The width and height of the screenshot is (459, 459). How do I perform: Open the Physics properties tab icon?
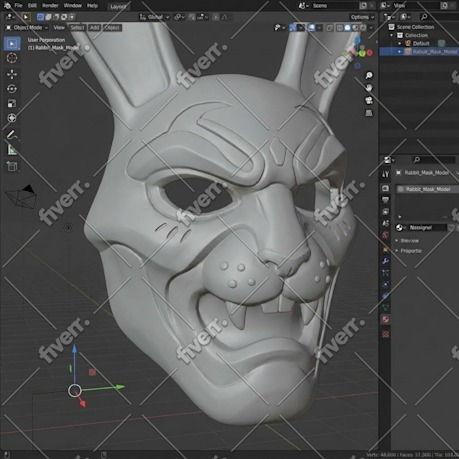pos(386,284)
